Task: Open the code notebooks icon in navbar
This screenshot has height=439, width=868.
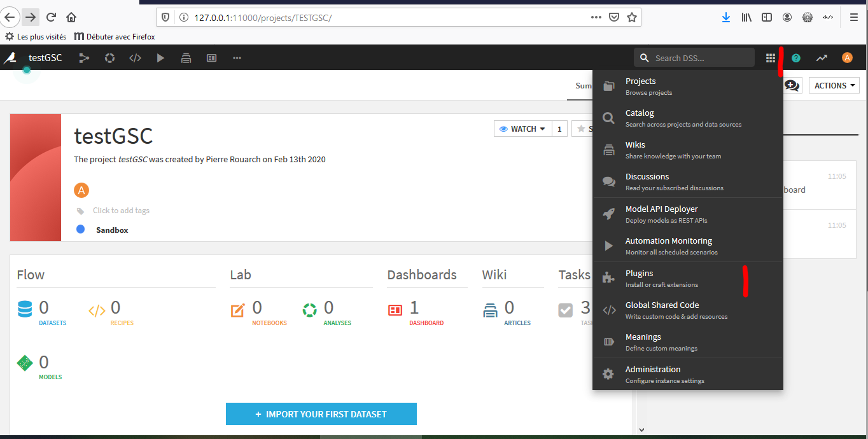Action: (x=135, y=58)
